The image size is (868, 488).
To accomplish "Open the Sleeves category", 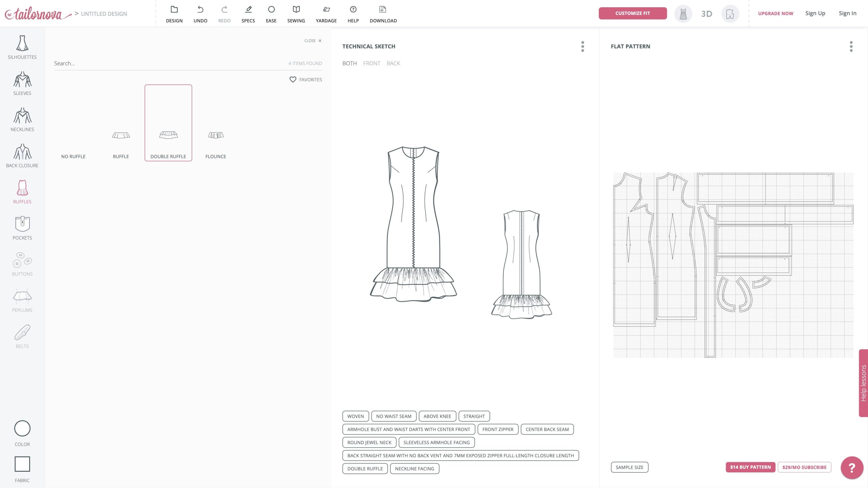I will tap(22, 83).
